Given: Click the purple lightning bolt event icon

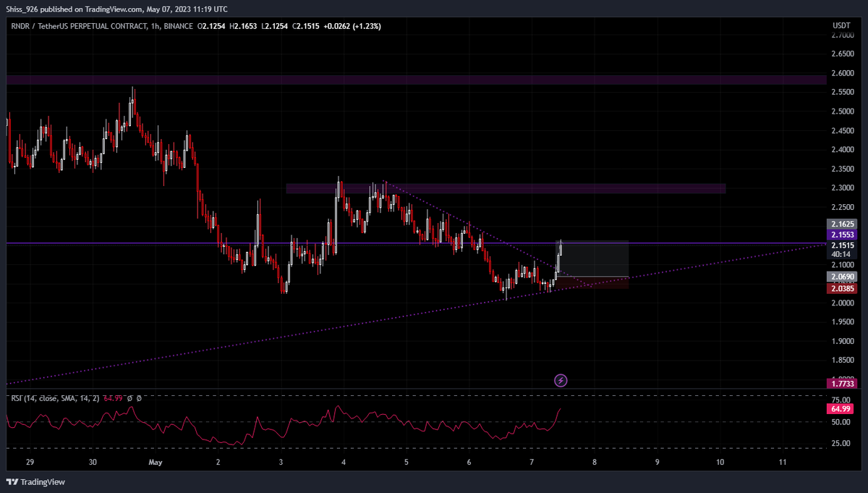Looking at the screenshot, I should click(x=561, y=380).
